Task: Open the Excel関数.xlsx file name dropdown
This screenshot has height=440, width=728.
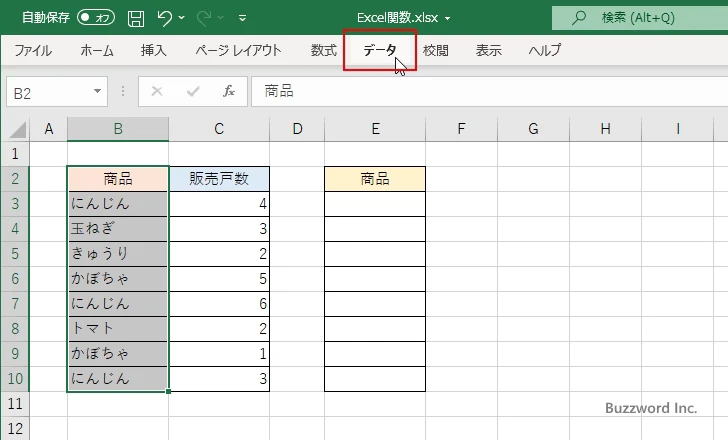Action: pyautogui.click(x=447, y=18)
